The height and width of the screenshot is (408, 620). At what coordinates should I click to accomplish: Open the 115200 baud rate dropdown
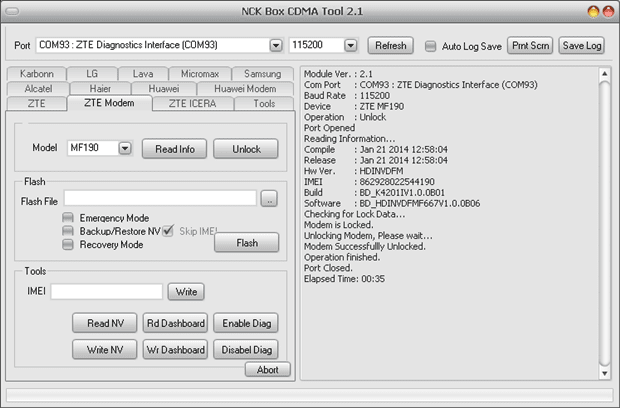point(350,45)
